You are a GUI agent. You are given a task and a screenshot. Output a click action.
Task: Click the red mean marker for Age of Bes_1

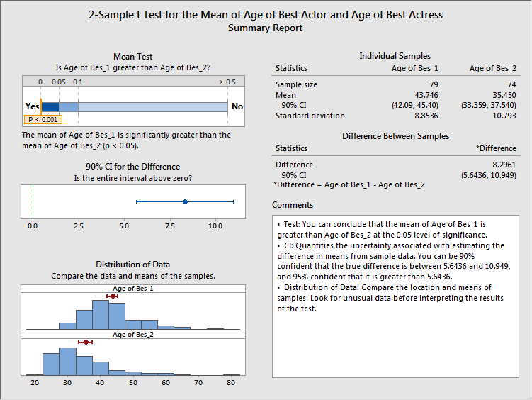coord(112,296)
